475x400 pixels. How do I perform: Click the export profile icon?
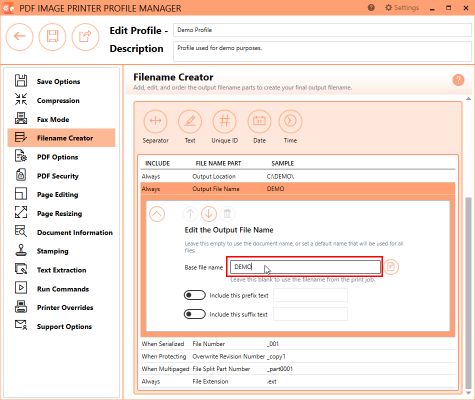tap(85, 36)
